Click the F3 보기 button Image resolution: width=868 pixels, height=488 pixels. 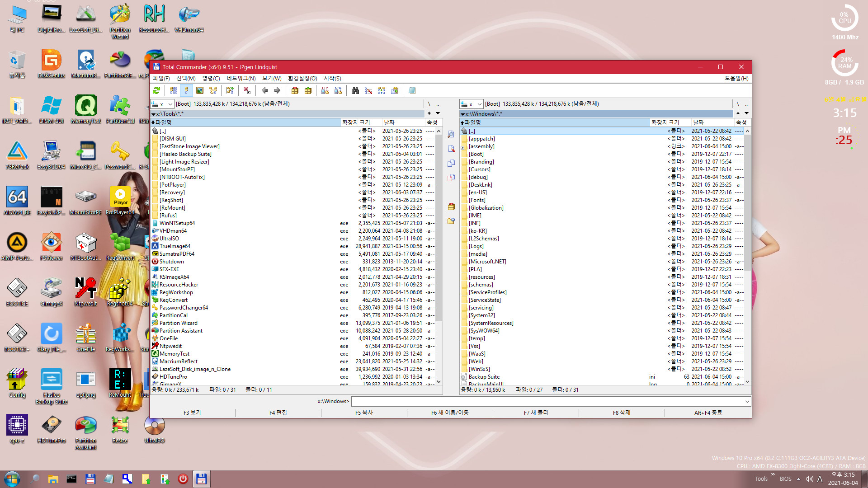coord(192,413)
